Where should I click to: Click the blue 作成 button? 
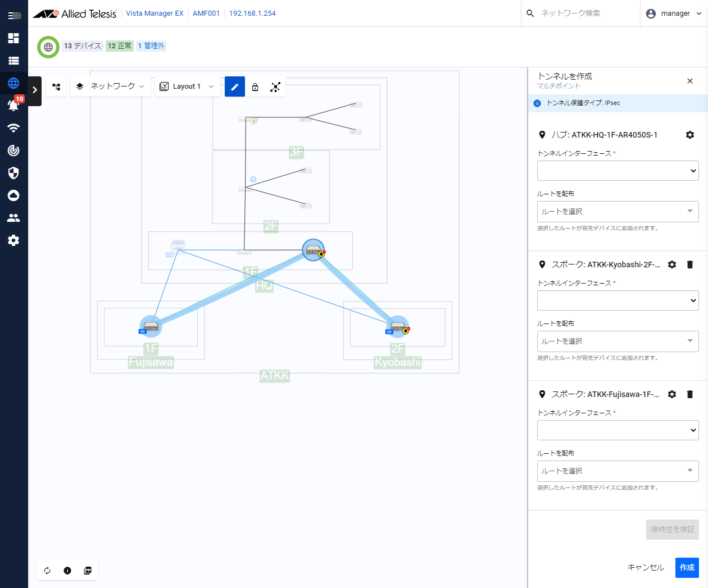[x=687, y=567]
